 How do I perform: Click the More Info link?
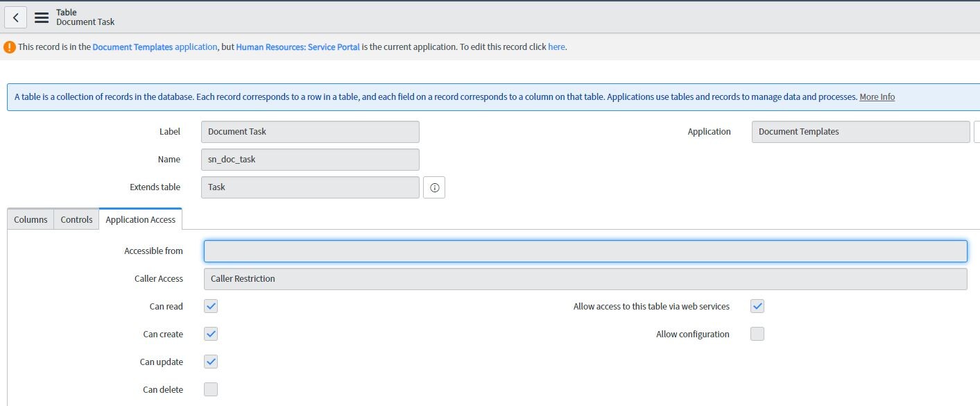coord(877,97)
